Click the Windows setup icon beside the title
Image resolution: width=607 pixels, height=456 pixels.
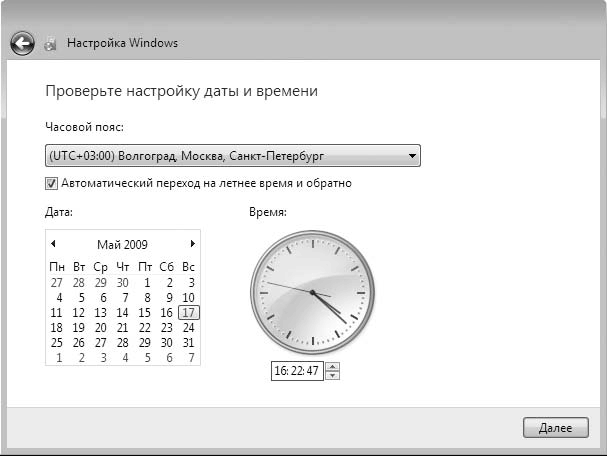pos(50,43)
